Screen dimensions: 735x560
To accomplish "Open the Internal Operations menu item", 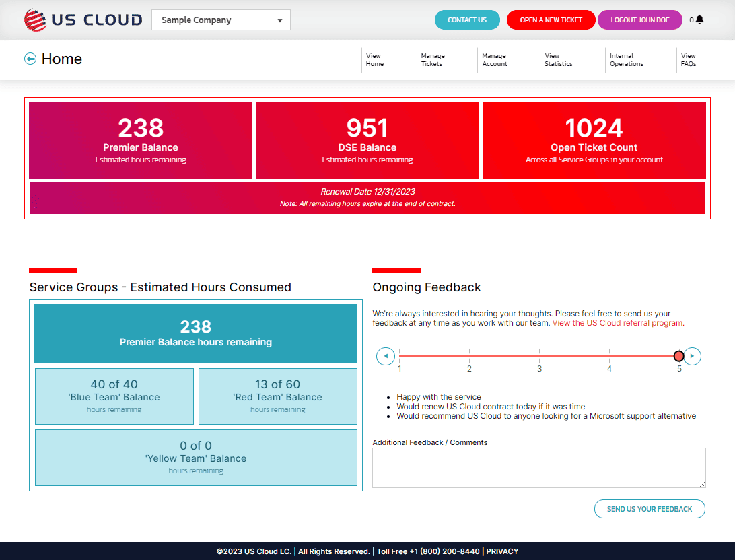I will [626, 59].
